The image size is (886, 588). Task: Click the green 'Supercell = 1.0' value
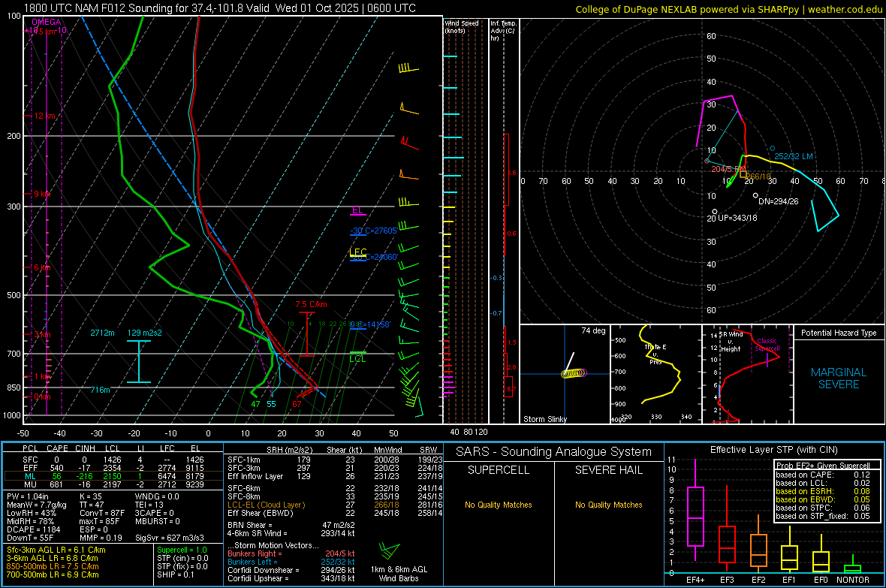coord(182,550)
